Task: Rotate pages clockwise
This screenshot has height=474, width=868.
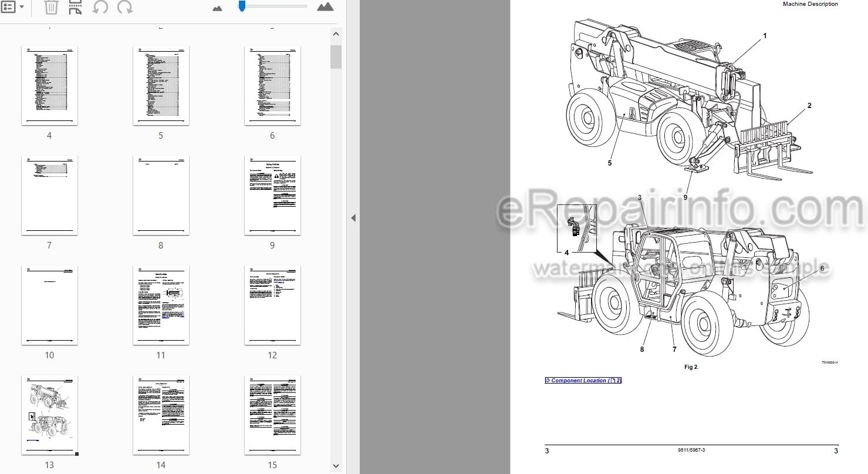Action: point(124,7)
